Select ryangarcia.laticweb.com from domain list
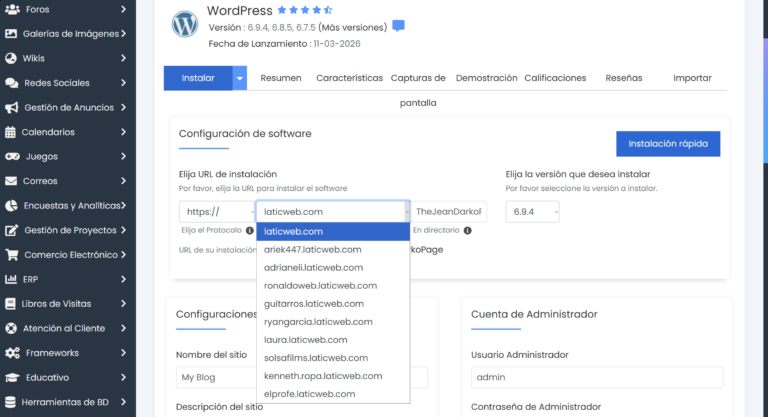 tap(333, 322)
